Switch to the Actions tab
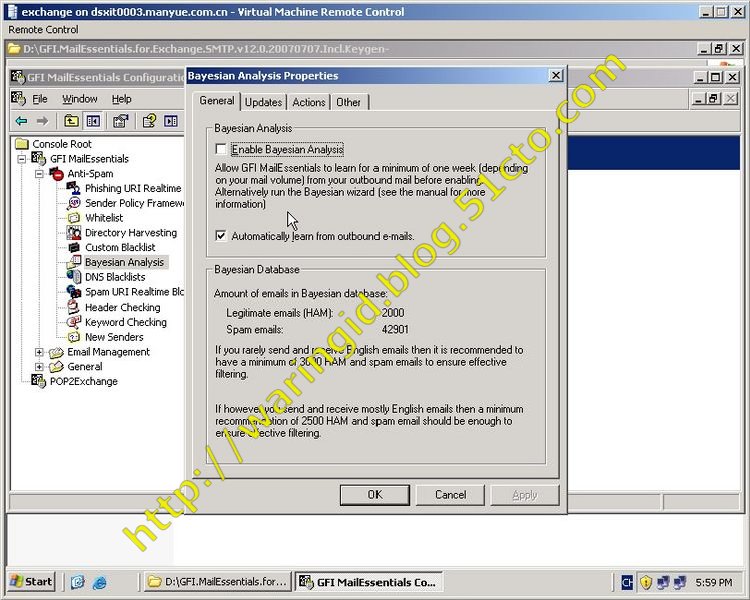The image size is (750, 600). pos(308,102)
